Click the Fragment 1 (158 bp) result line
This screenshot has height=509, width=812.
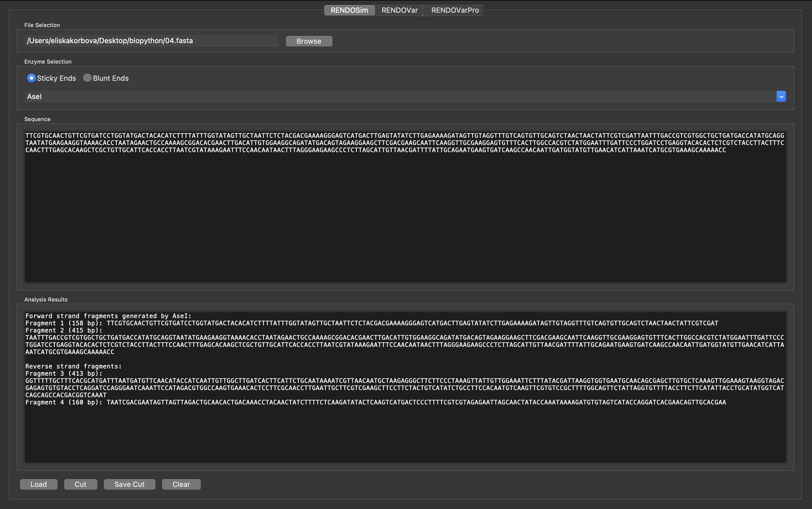click(x=372, y=323)
